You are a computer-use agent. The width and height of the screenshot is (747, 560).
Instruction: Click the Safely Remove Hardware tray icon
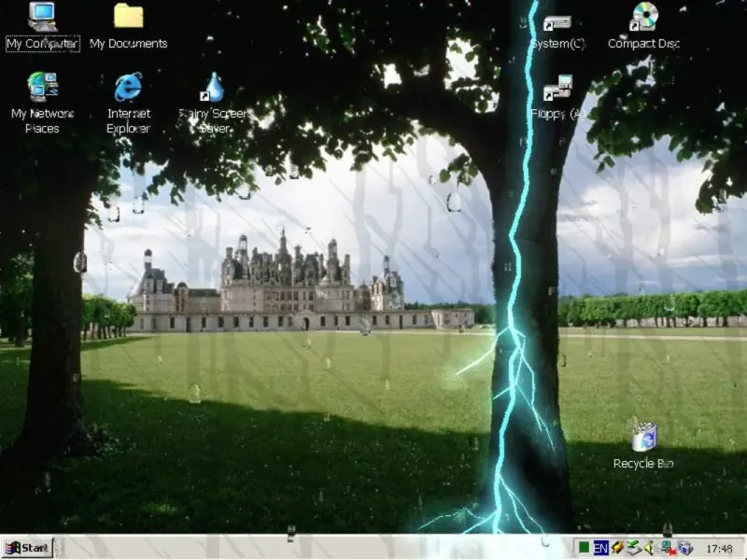[x=633, y=548]
